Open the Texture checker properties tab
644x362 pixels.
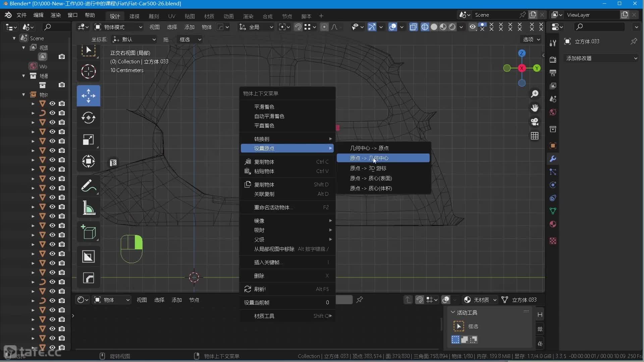click(553, 241)
